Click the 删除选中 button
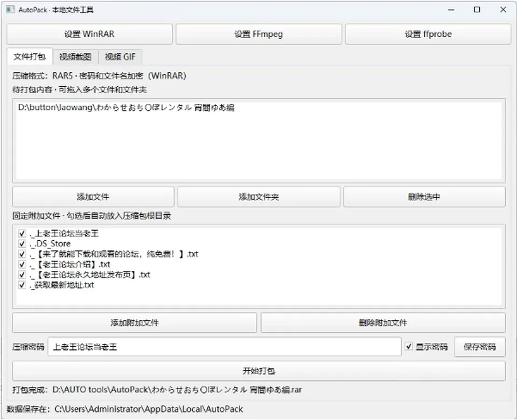This screenshot has width=517, height=420. (424, 197)
